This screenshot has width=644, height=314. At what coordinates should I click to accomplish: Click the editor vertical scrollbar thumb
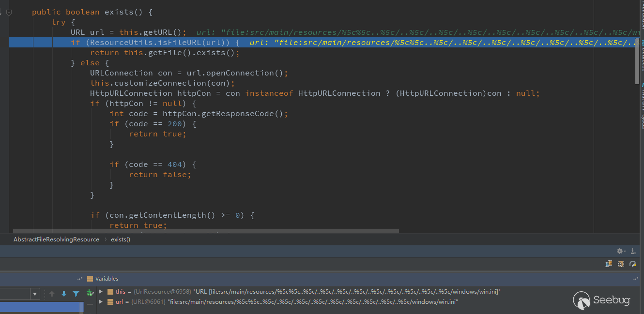[637, 61]
